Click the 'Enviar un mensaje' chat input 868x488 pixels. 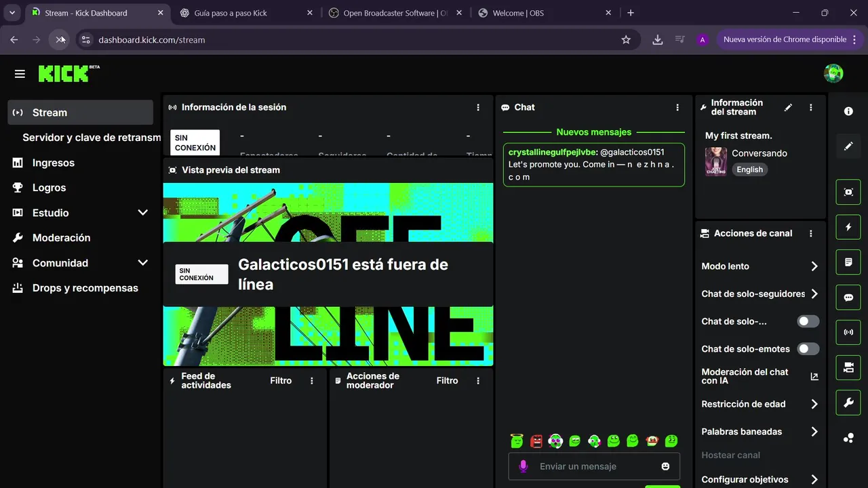click(594, 466)
